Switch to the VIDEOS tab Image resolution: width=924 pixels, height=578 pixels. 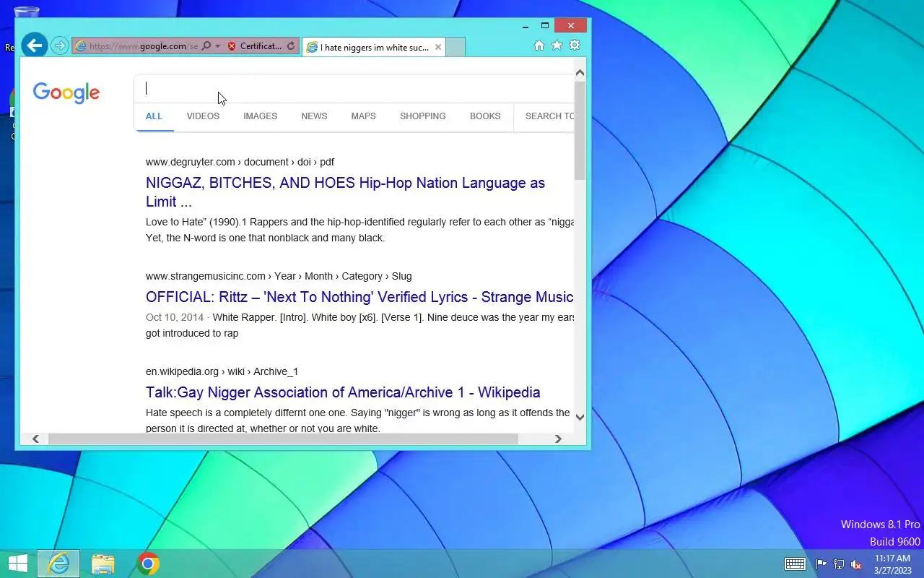point(203,116)
